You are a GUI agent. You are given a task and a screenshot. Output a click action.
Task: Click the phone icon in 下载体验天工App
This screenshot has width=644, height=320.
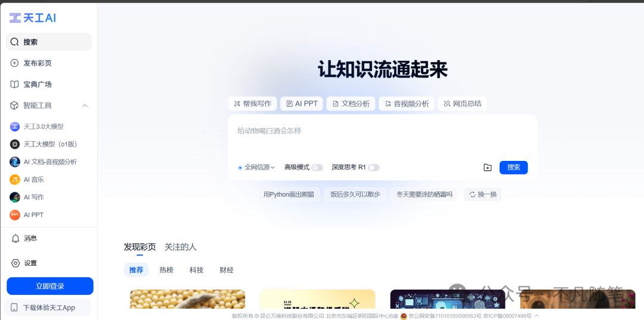point(14,307)
